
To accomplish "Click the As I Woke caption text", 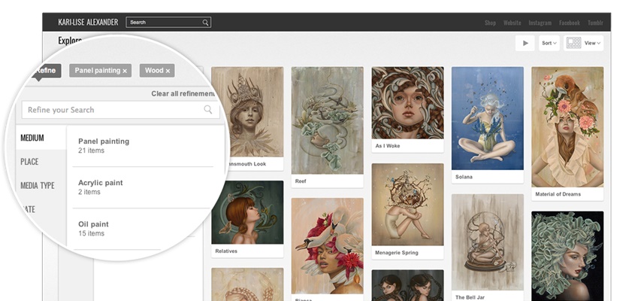I will coord(387,146).
